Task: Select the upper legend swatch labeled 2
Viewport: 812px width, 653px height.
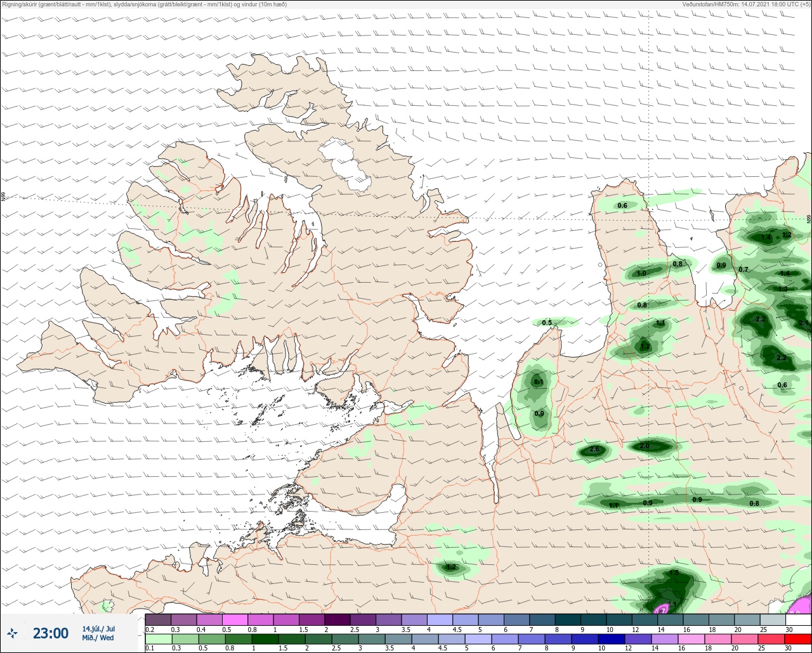Action: [337, 619]
